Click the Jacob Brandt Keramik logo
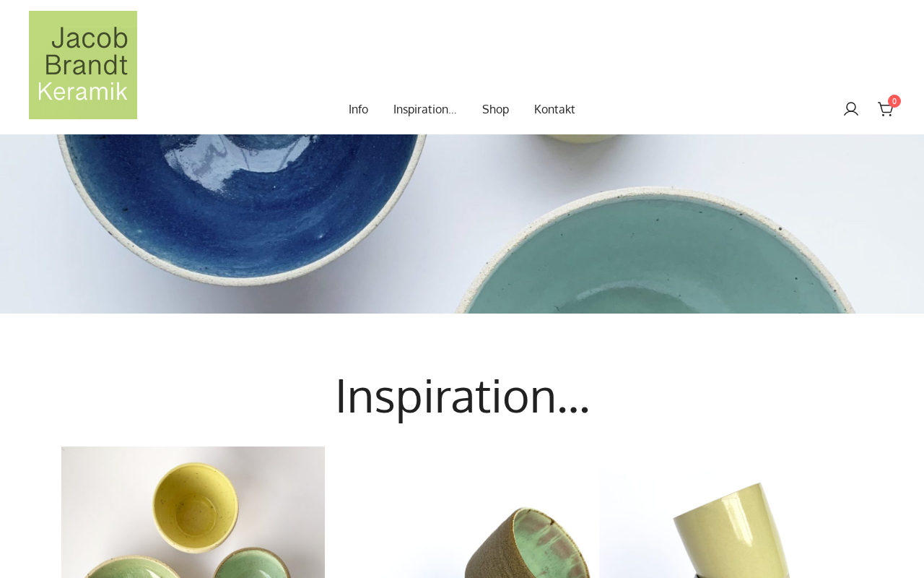Screen dimensions: 924x578 [83, 65]
